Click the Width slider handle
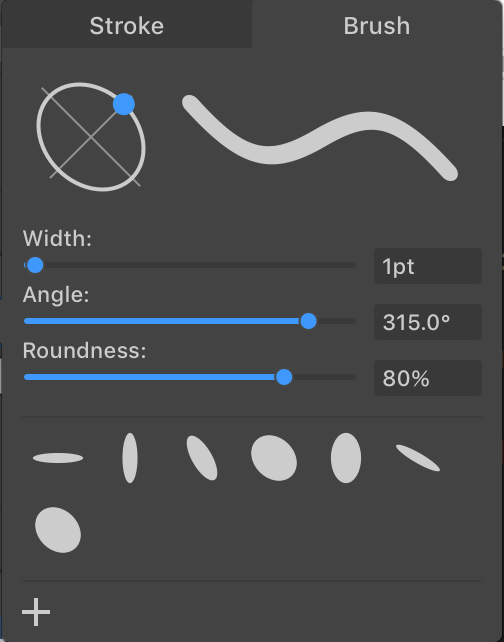This screenshot has width=504, height=642. pyautogui.click(x=35, y=265)
